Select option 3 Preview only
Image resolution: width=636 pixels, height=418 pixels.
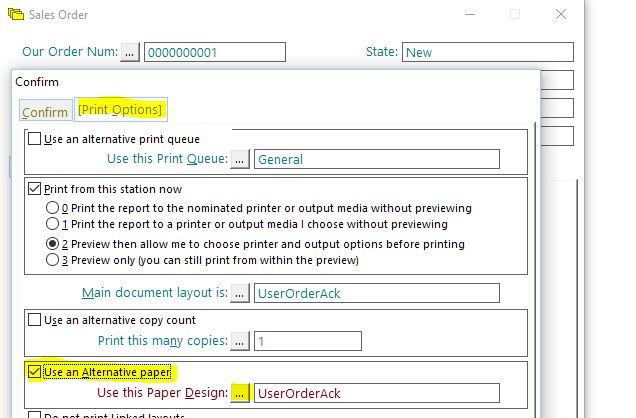tap(52, 260)
